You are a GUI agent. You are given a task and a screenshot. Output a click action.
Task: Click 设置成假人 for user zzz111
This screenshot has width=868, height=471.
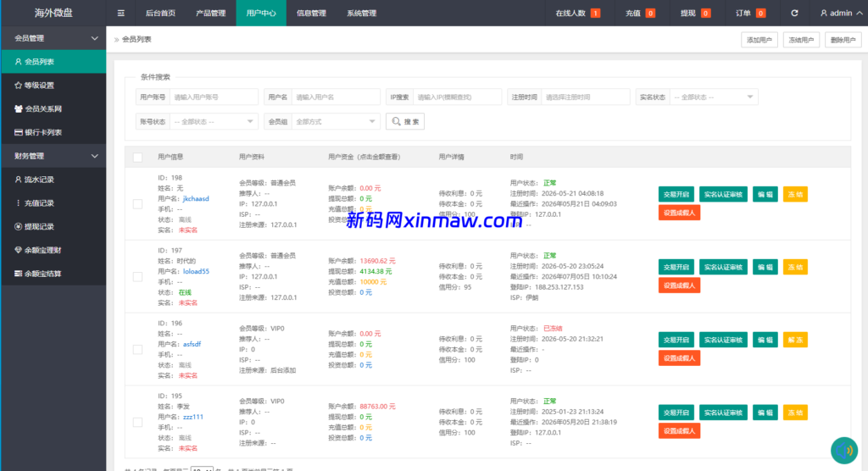(x=679, y=430)
